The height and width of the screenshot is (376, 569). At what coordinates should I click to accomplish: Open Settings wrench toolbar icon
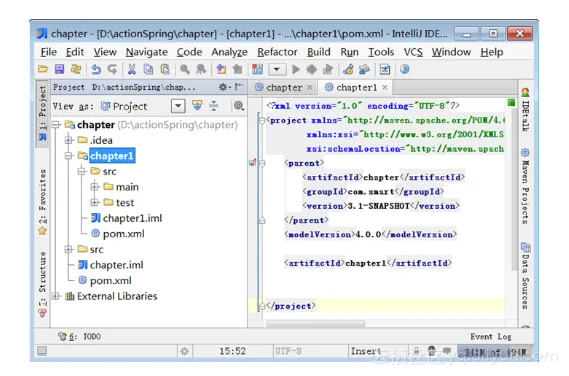pyautogui.click(x=348, y=69)
